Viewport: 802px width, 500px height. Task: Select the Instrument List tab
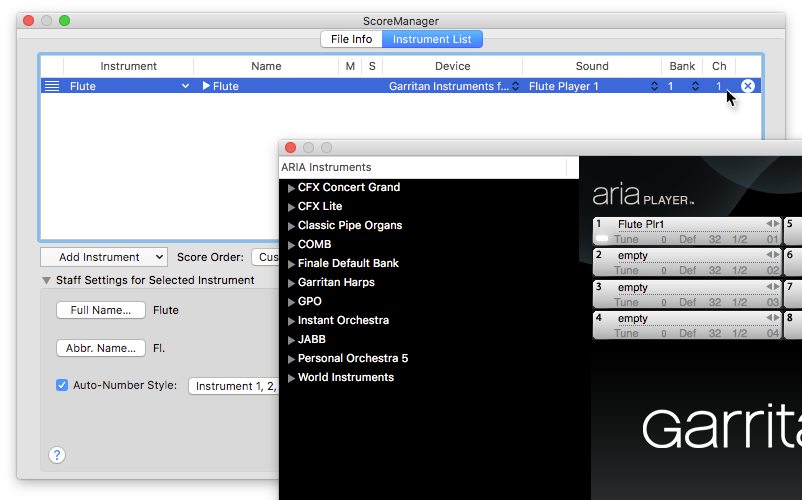pos(432,39)
